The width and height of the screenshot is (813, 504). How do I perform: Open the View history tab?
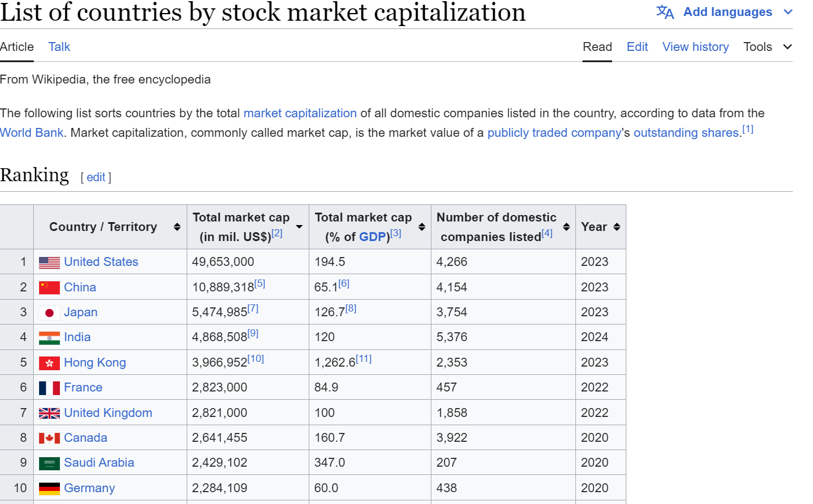[x=695, y=47]
